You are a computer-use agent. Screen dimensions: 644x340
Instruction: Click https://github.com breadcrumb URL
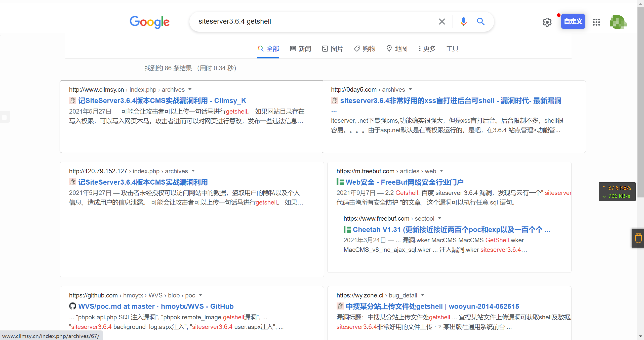(93, 295)
